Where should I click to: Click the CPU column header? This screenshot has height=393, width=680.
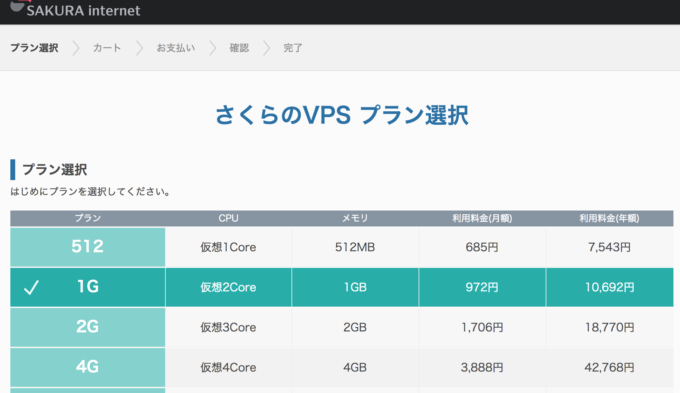(x=228, y=218)
